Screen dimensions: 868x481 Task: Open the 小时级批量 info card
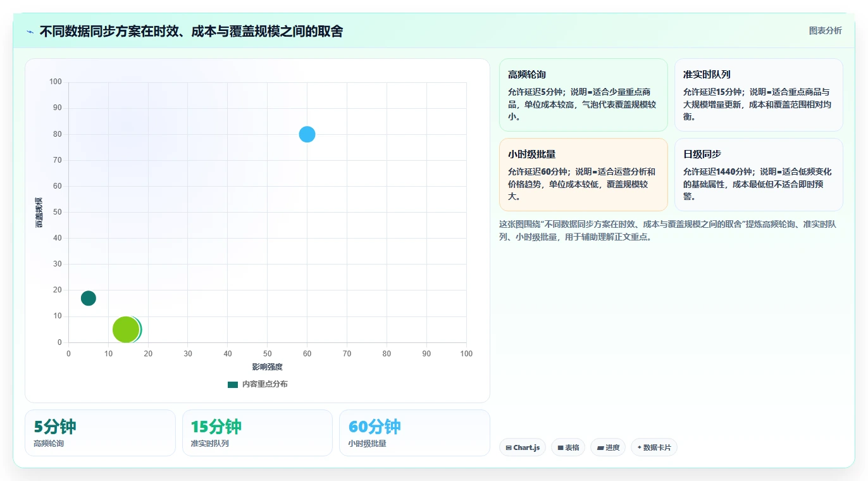583,175
